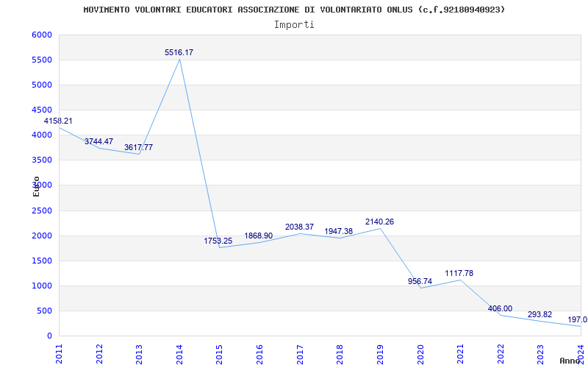Click the 2014 x-axis year label

pos(179,355)
